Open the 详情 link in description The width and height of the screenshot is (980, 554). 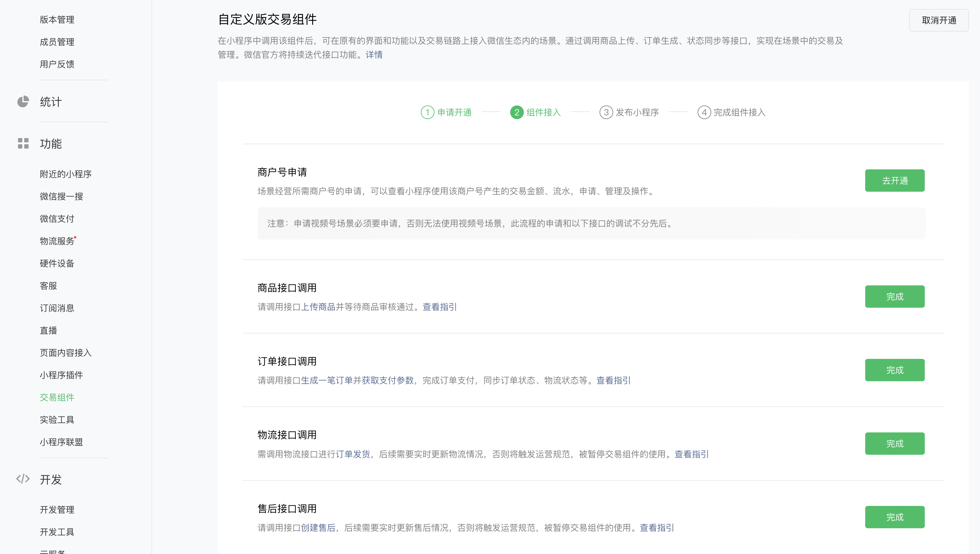(374, 55)
